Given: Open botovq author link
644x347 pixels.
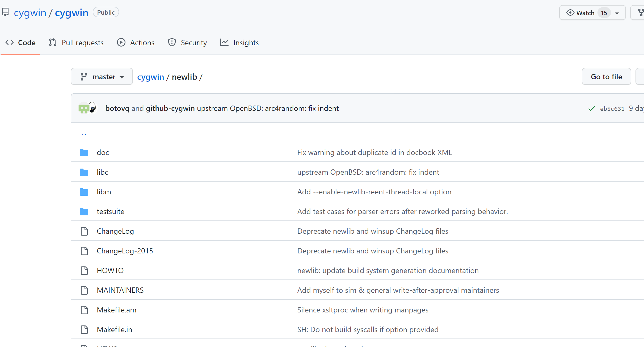Looking at the screenshot, I should (117, 108).
